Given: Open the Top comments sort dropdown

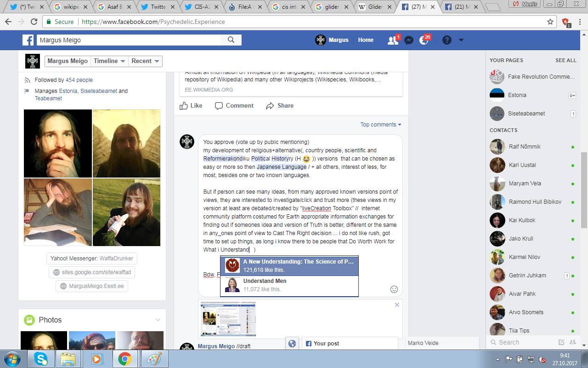Looking at the screenshot, I should pyautogui.click(x=381, y=125).
